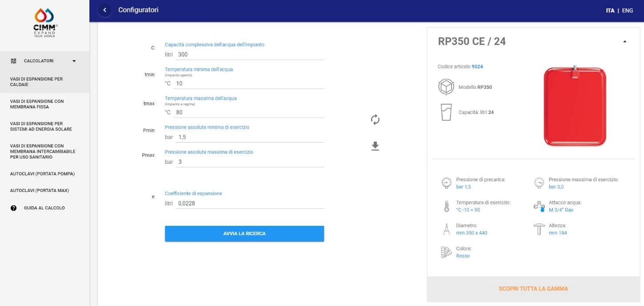644x306 pixels.
Task: Click the Pressione massima di esercizio gauge icon
Action: [539, 183]
